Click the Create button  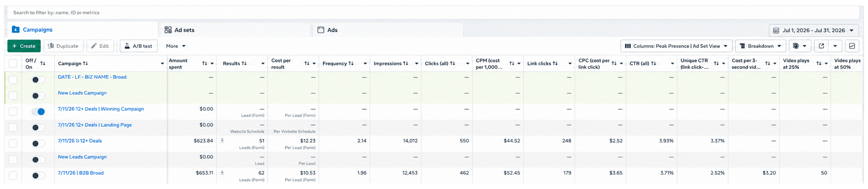[x=24, y=46]
